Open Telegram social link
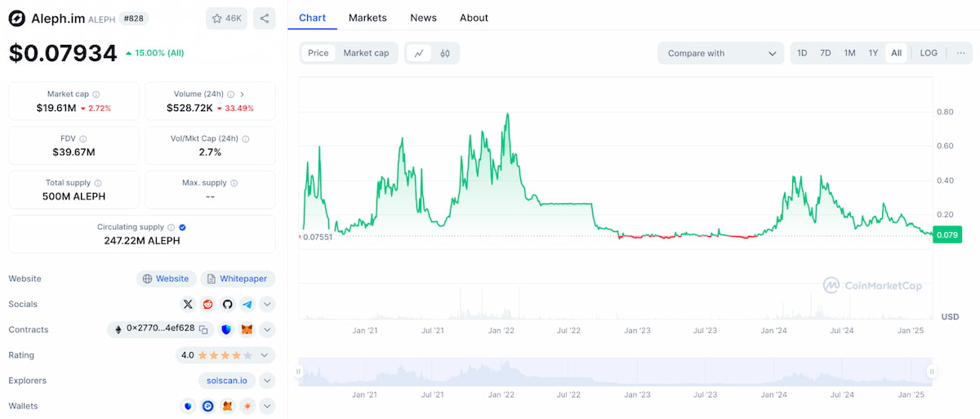 click(x=247, y=304)
